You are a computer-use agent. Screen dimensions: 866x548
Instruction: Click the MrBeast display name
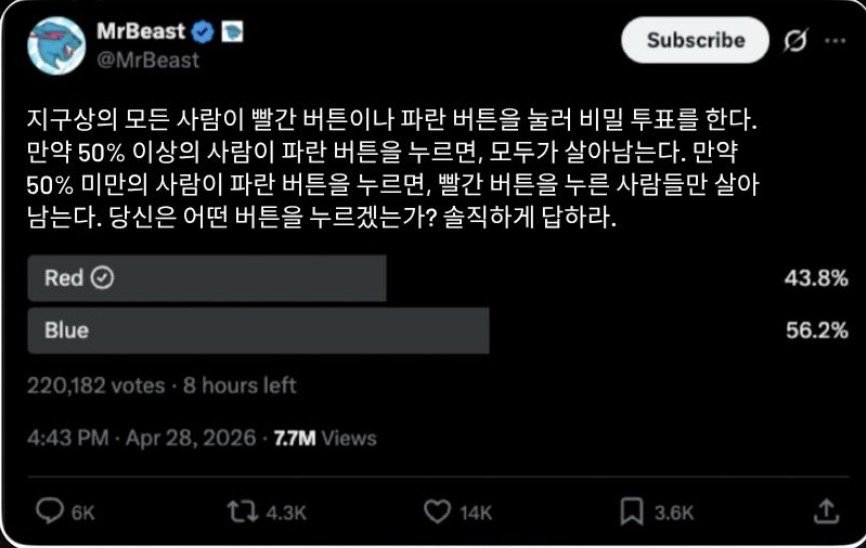141,31
